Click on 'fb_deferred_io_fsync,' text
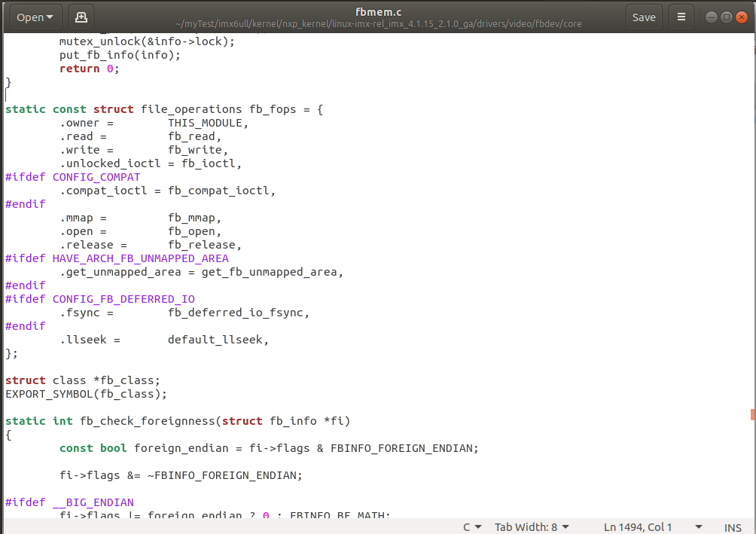This screenshot has height=534, width=756. click(x=238, y=313)
